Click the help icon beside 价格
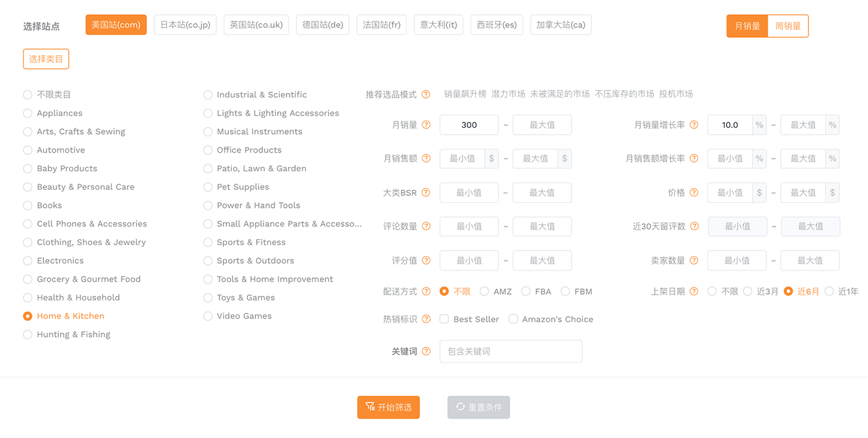This screenshot has height=438, width=868. pos(694,192)
